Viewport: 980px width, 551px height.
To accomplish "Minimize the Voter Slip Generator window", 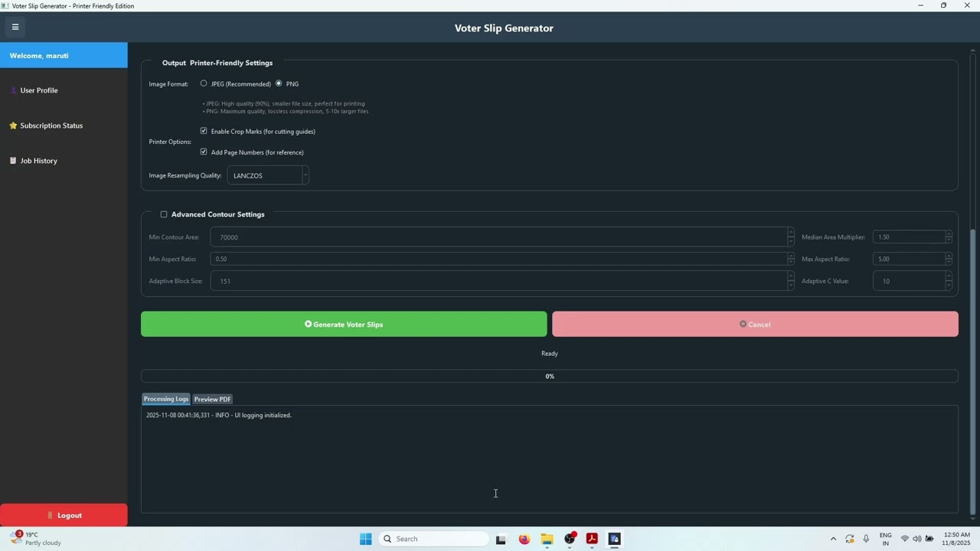I will point(920,5).
